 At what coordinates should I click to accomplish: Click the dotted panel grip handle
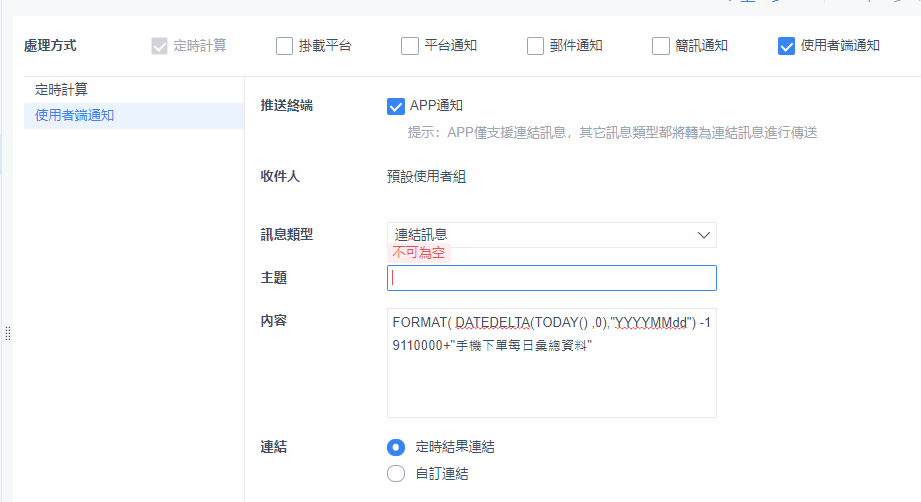8,332
